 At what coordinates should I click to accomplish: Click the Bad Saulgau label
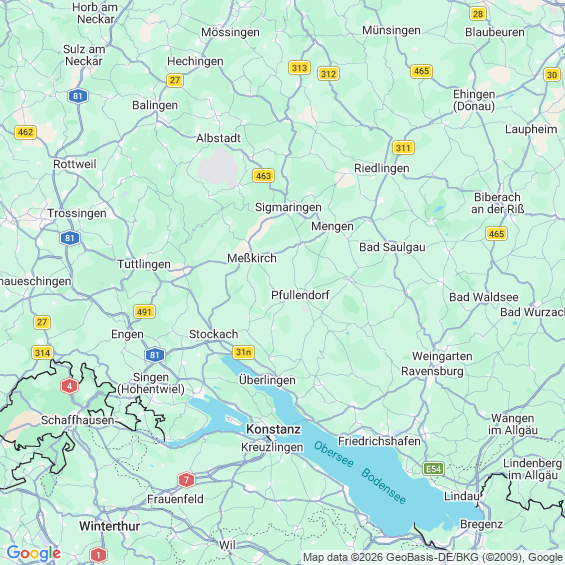(x=392, y=247)
